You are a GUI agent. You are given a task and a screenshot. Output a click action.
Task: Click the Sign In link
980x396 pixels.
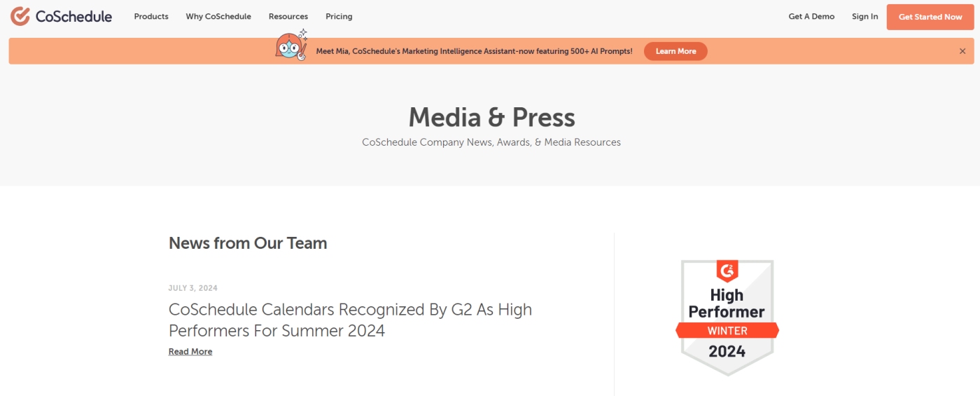click(865, 16)
